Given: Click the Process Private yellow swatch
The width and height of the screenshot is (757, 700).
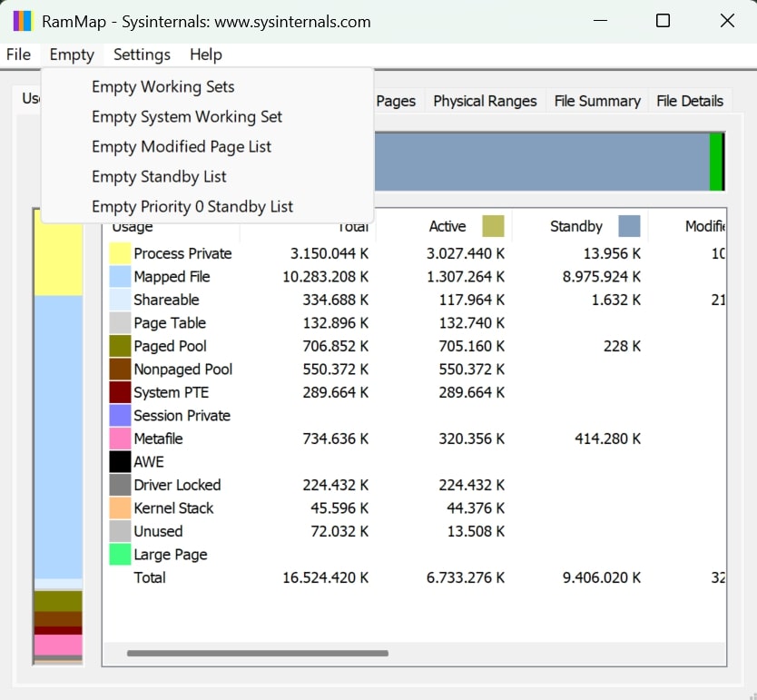Looking at the screenshot, I should pos(120,253).
